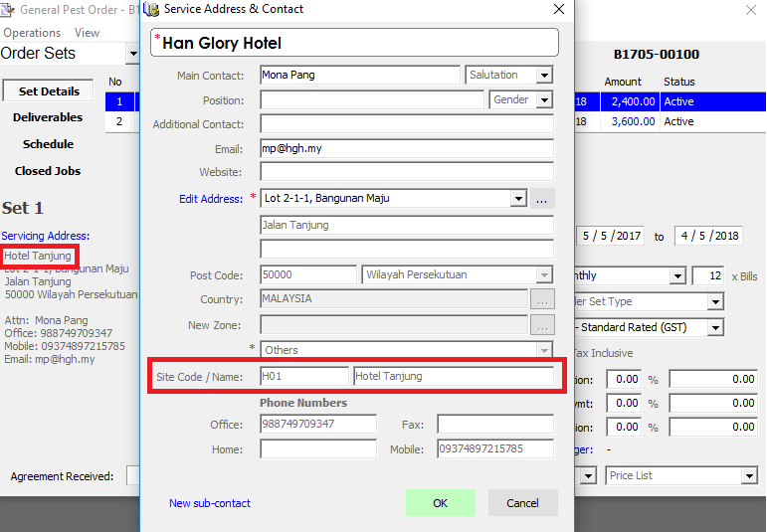The width and height of the screenshot is (767, 532).
Task: Open the View menu
Action: (x=87, y=33)
